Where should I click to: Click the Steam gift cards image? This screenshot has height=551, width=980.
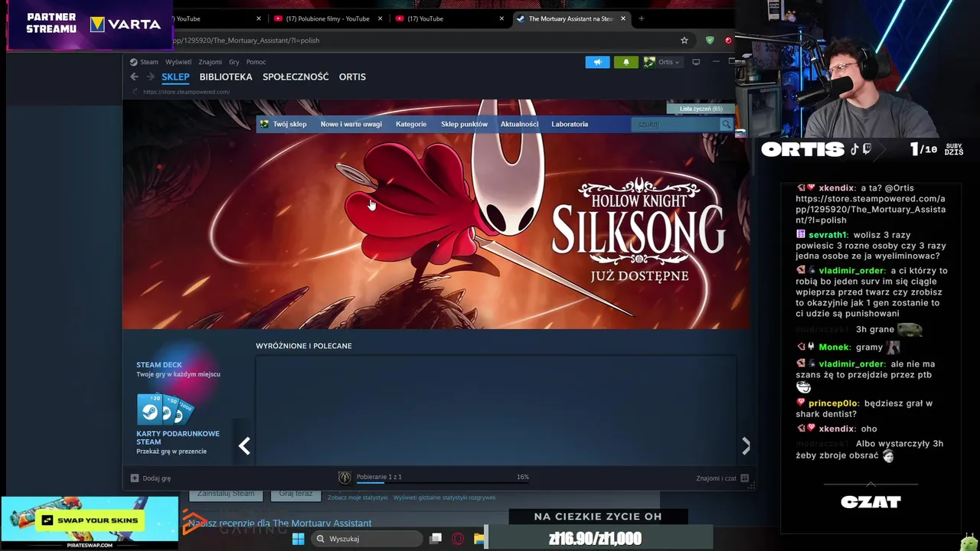tap(165, 409)
